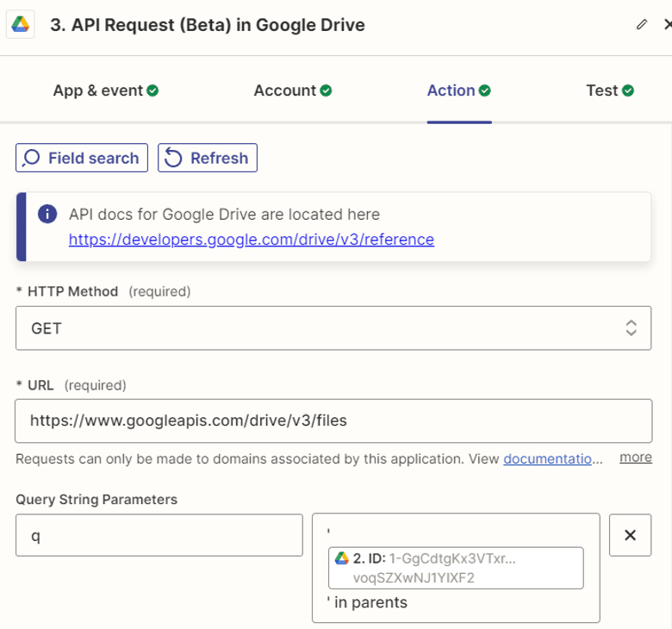Click the green check beside Account
672x629 pixels.
click(326, 90)
